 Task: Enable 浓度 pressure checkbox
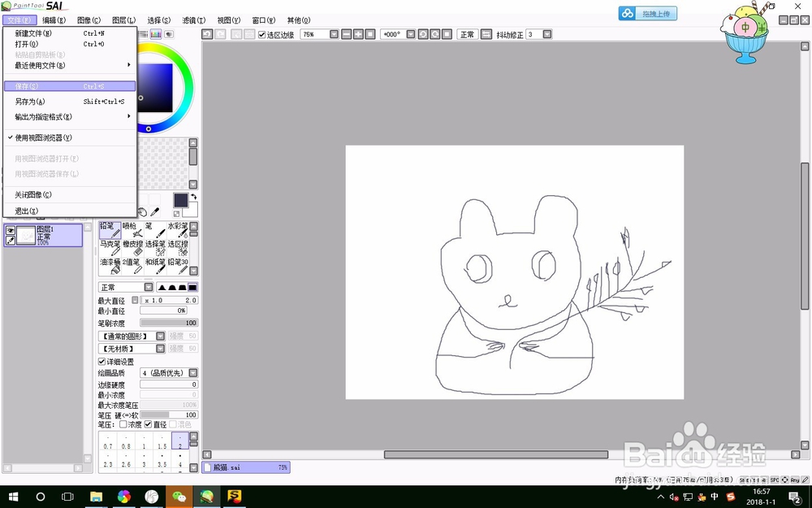123,424
